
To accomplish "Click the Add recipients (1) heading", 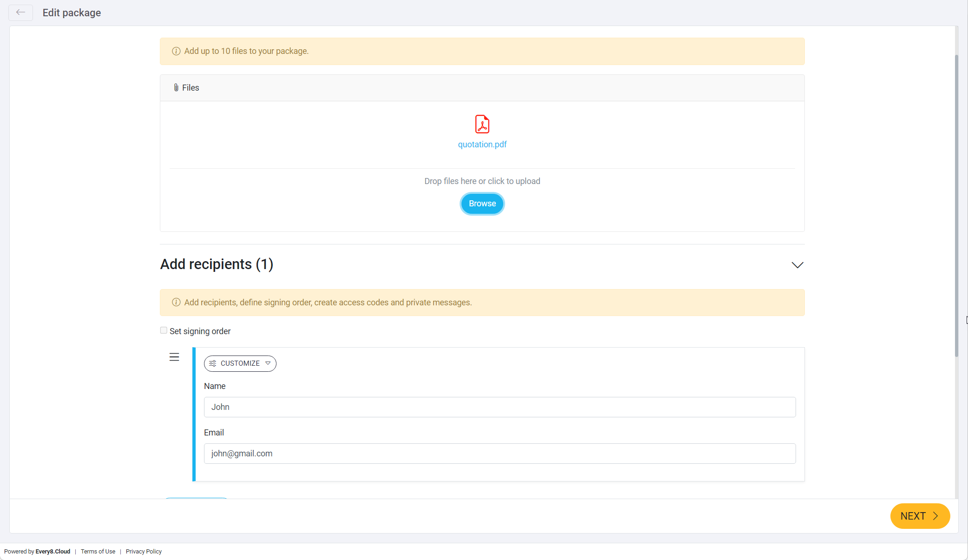I will coord(217,264).
